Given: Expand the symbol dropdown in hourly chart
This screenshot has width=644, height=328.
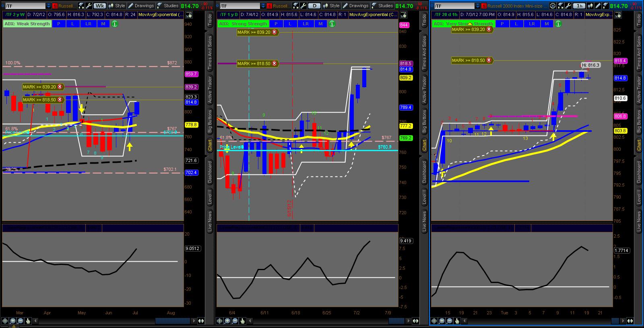Looking at the screenshot, I should click(477, 6).
